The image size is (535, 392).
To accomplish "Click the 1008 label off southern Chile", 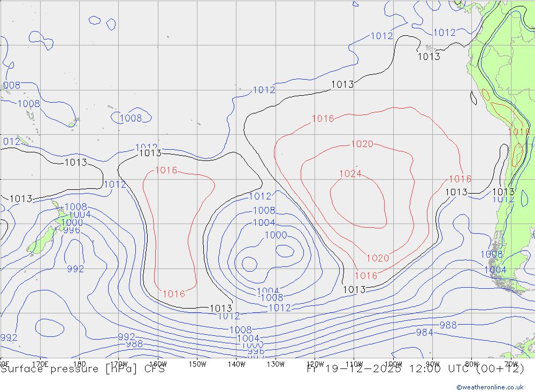I will [491, 254].
